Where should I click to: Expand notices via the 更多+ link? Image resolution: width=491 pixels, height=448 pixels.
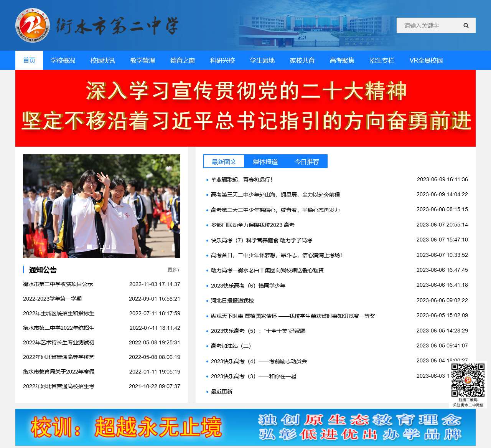click(x=174, y=270)
